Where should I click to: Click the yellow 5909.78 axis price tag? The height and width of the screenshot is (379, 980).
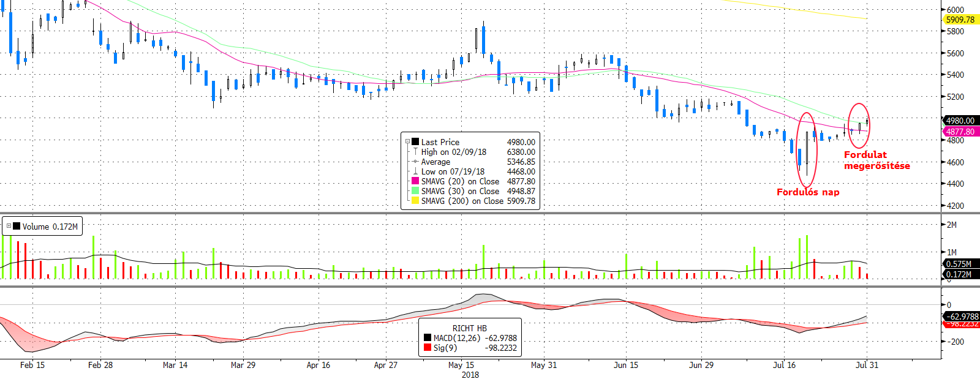pos(960,20)
